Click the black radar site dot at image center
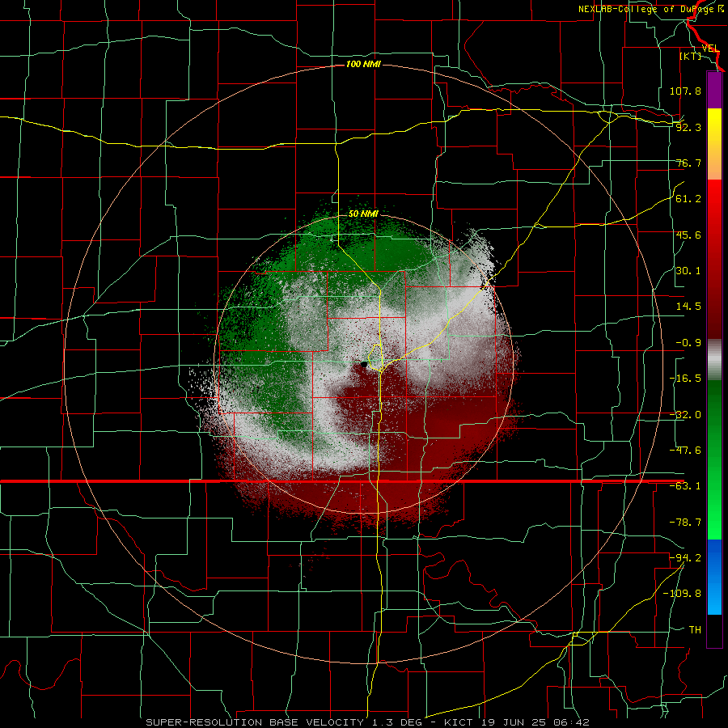The height and width of the screenshot is (728, 728). 363,365
